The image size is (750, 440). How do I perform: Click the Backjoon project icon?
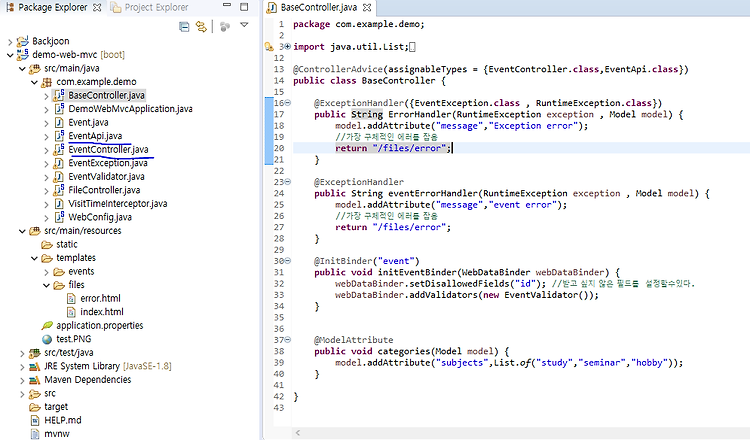point(22,41)
